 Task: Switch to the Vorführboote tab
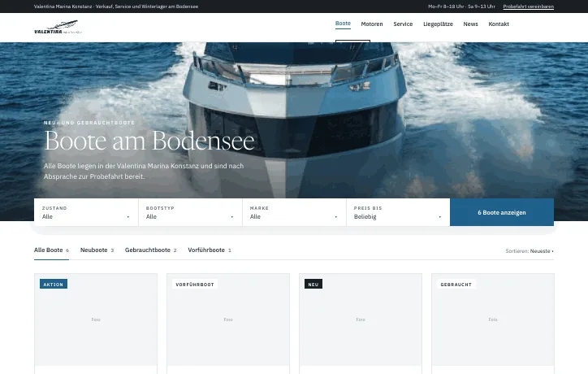click(x=210, y=250)
